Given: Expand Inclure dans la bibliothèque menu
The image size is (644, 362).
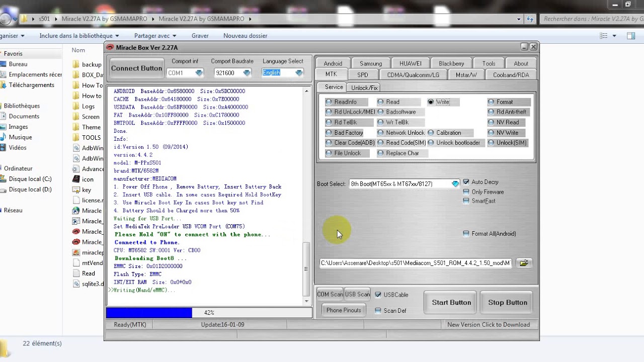Looking at the screenshot, I should pyautogui.click(x=79, y=36).
